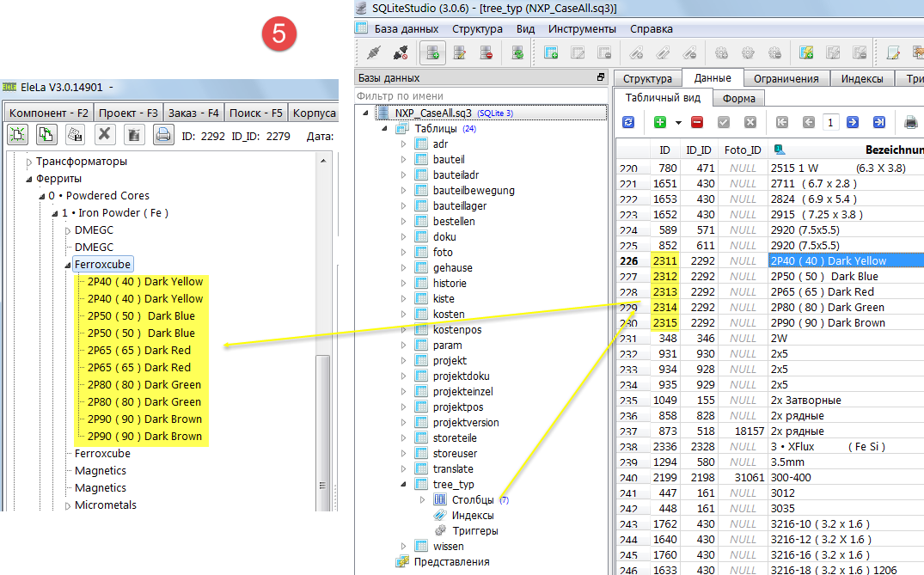Switch to the Индексы tab
This screenshot has height=575, width=924.
861,78
